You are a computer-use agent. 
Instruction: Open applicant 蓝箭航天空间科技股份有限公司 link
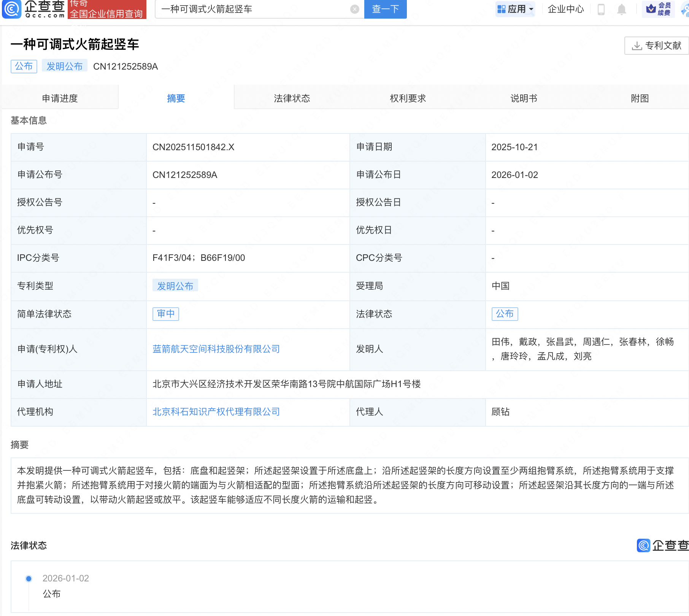click(x=216, y=349)
